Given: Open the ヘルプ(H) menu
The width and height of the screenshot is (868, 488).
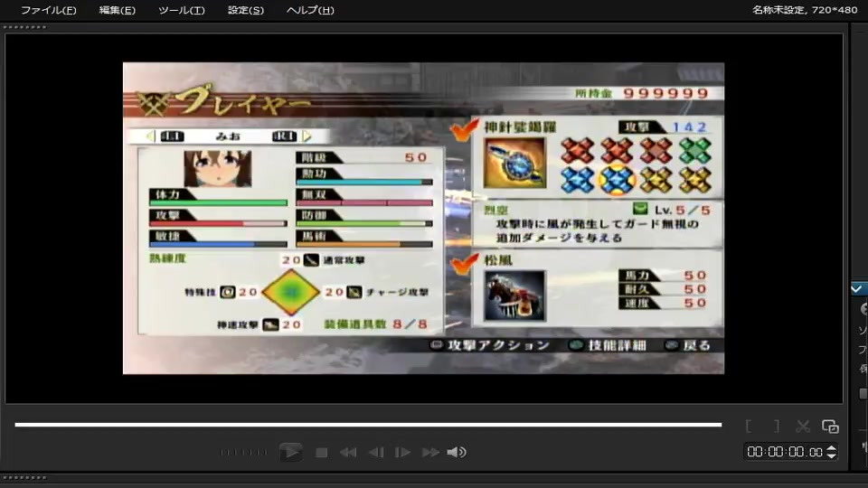Looking at the screenshot, I should pyautogui.click(x=310, y=10).
